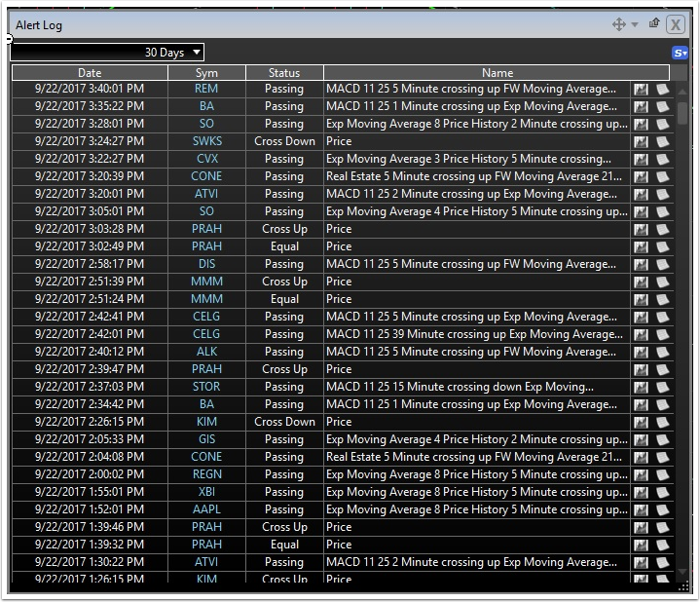Viewport: 700px width, 602px height.
Task: Sort by the Sym column header
Action: [206, 73]
